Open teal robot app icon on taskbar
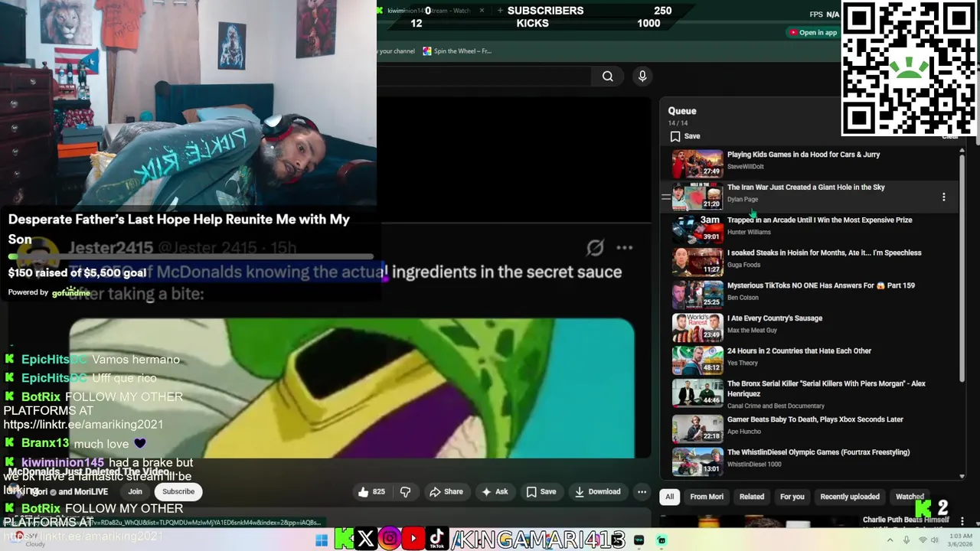The width and height of the screenshot is (980, 551). coord(662,540)
